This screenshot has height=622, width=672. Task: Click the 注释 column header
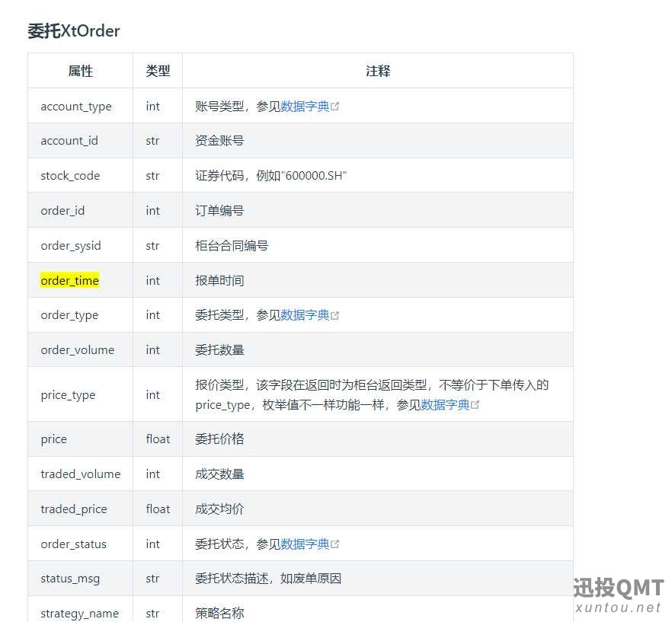[x=377, y=71]
